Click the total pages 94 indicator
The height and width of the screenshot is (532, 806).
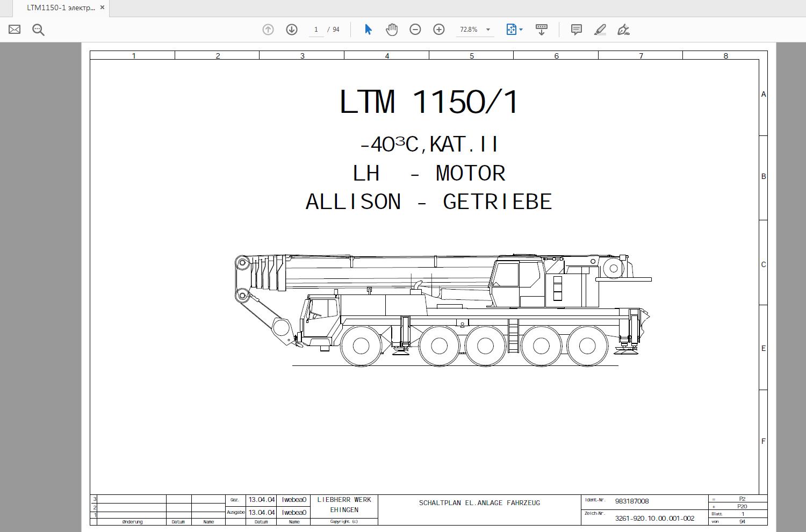point(336,30)
